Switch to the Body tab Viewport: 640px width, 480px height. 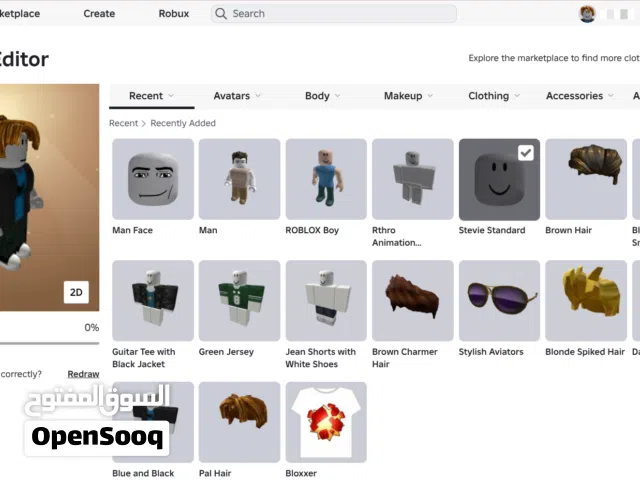click(x=322, y=96)
